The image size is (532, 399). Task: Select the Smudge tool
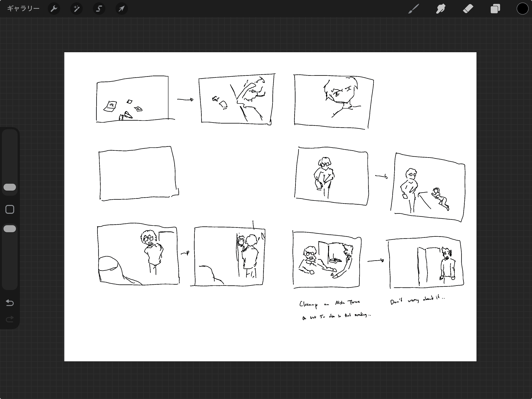pos(441,9)
